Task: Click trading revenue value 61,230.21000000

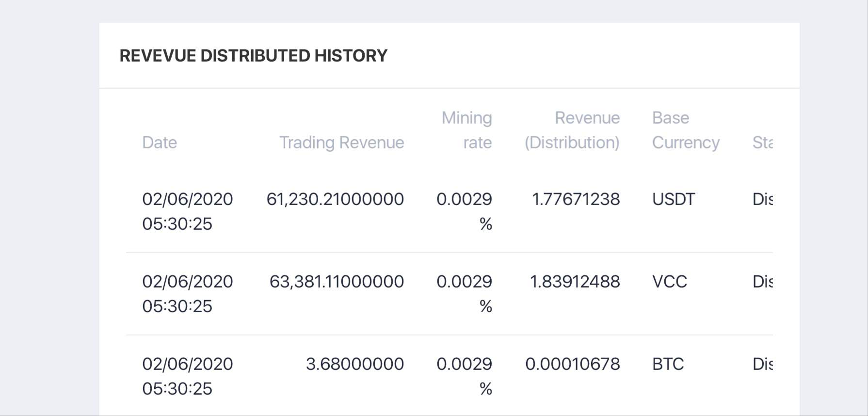Action: click(x=335, y=199)
